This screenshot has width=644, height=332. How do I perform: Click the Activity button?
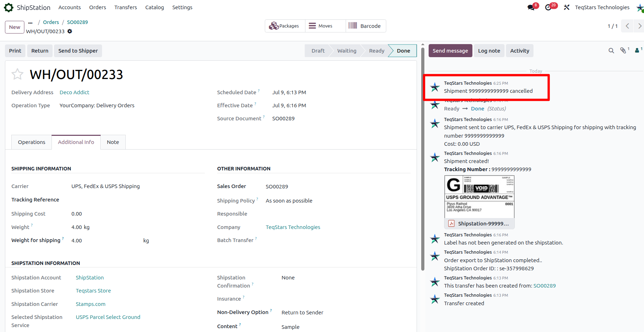click(x=520, y=51)
